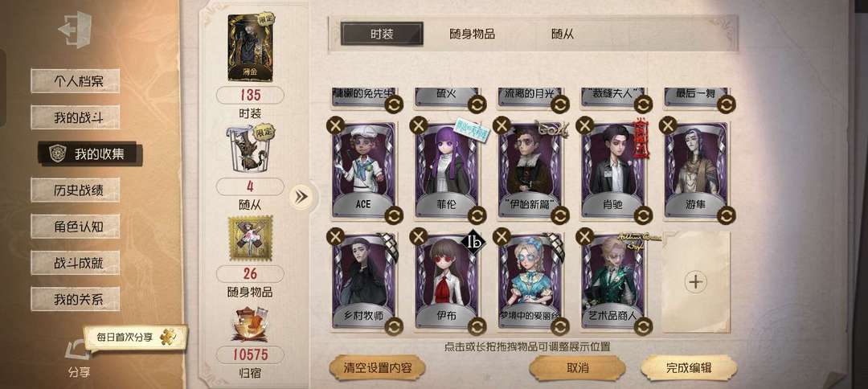Screen dimensions: 868x389
Task: Click the exit door icon
Action: click(x=75, y=28)
